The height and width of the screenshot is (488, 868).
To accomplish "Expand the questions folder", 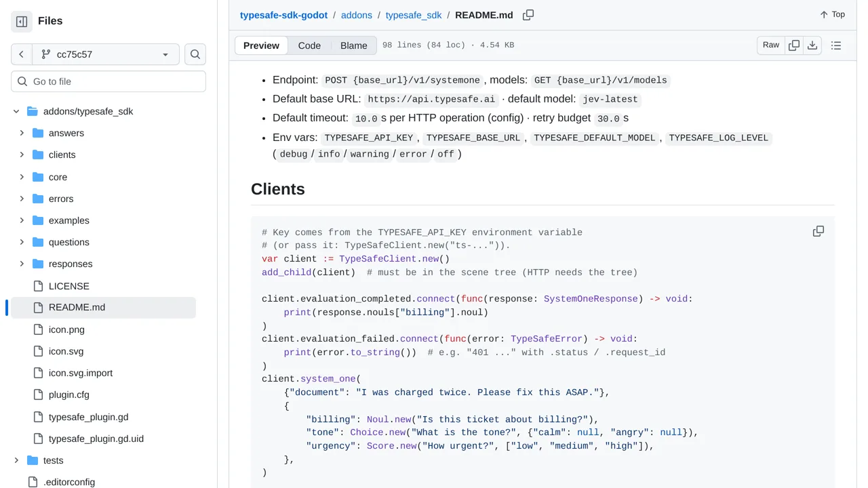I will 22,242.
